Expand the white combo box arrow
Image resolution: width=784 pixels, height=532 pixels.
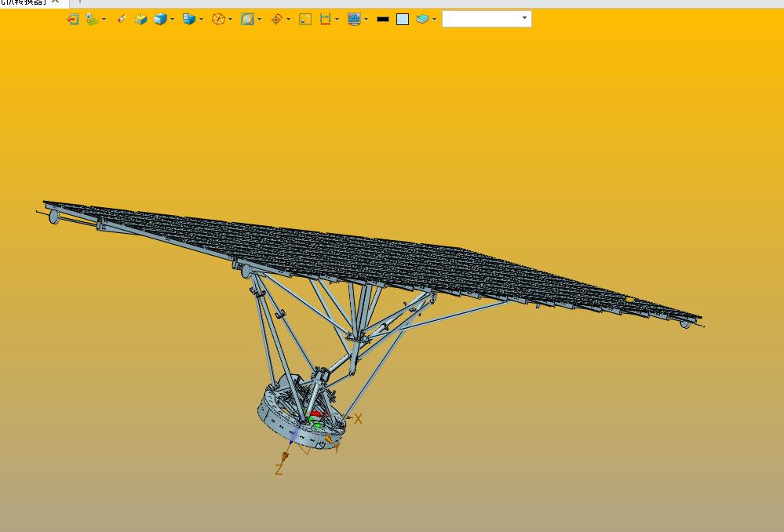[x=524, y=18]
